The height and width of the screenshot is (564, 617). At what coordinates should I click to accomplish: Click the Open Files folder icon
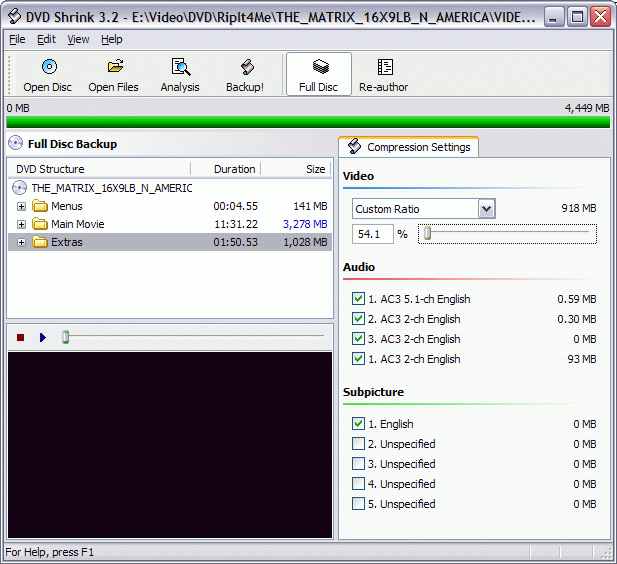[114, 68]
